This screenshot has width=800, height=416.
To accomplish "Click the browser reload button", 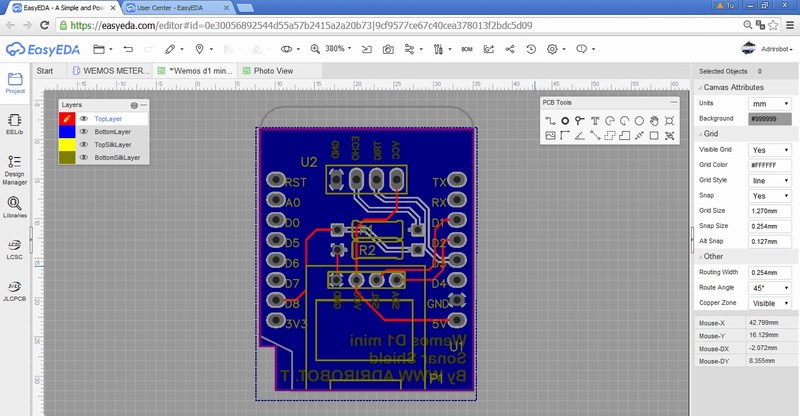I will click(44, 25).
